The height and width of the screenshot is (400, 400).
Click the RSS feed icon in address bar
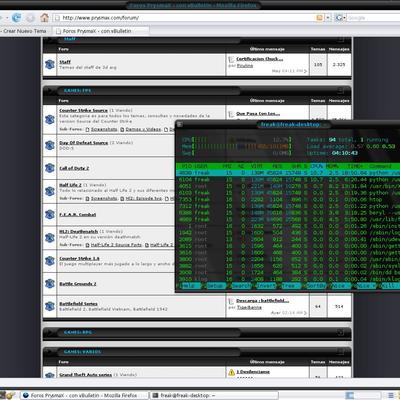click(x=319, y=18)
